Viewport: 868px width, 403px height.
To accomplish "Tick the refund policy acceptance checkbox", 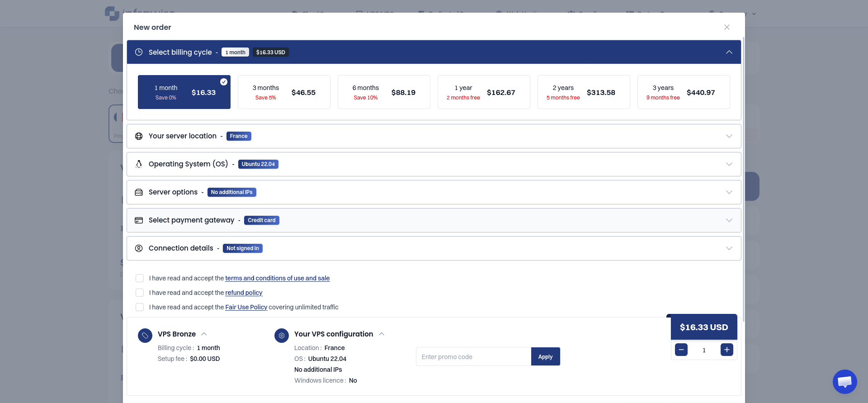I will click(x=140, y=293).
